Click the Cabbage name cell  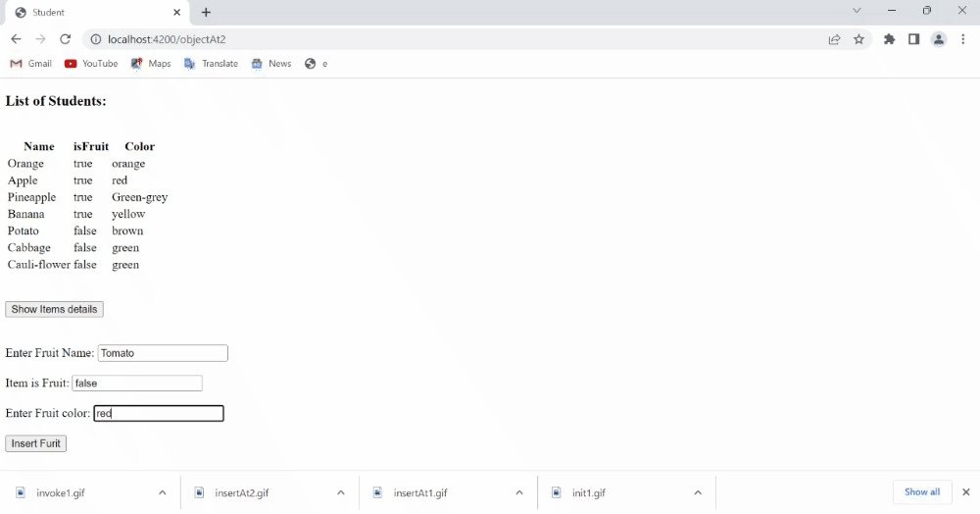(28, 247)
